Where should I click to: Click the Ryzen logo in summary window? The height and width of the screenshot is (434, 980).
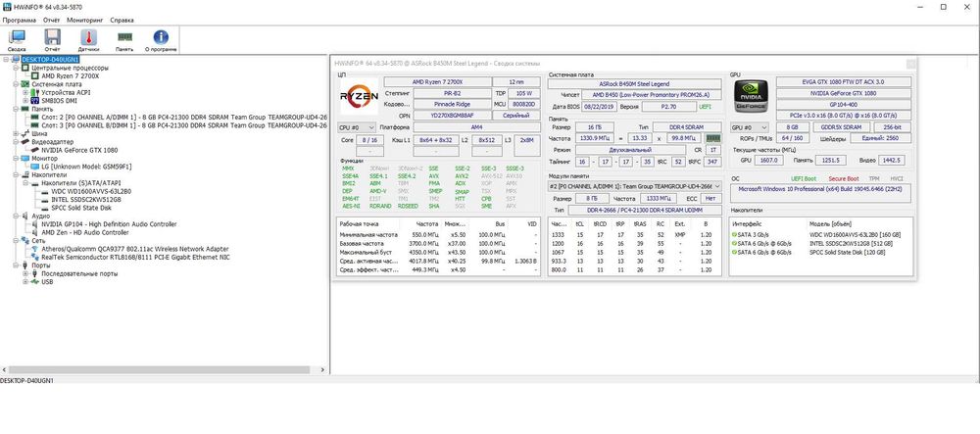pos(359,96)
